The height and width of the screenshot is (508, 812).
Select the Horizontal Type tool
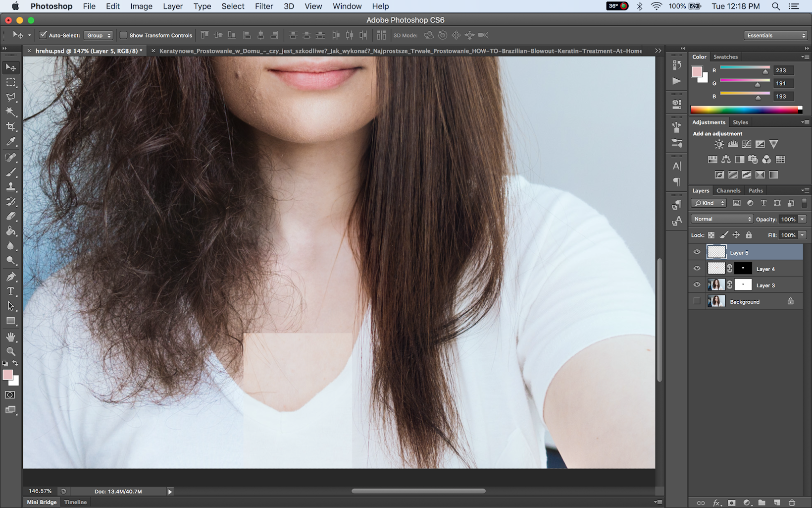(11, 291)
